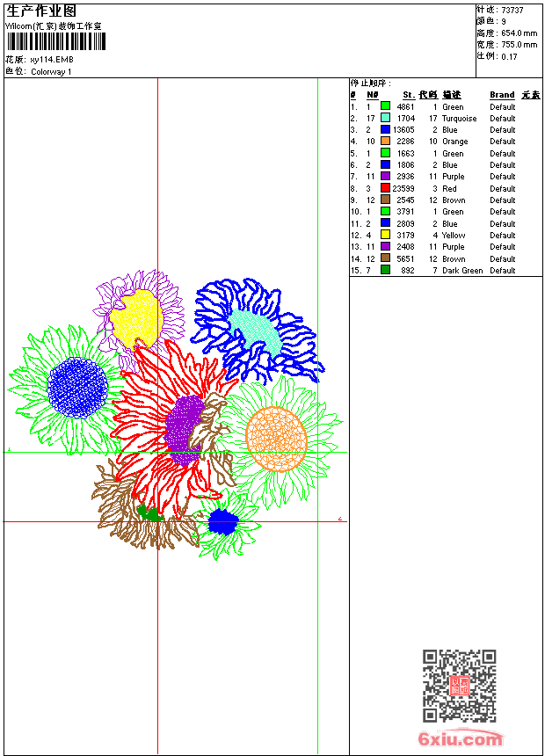Click the barcode under the Wilcom header

coord(56,41)
